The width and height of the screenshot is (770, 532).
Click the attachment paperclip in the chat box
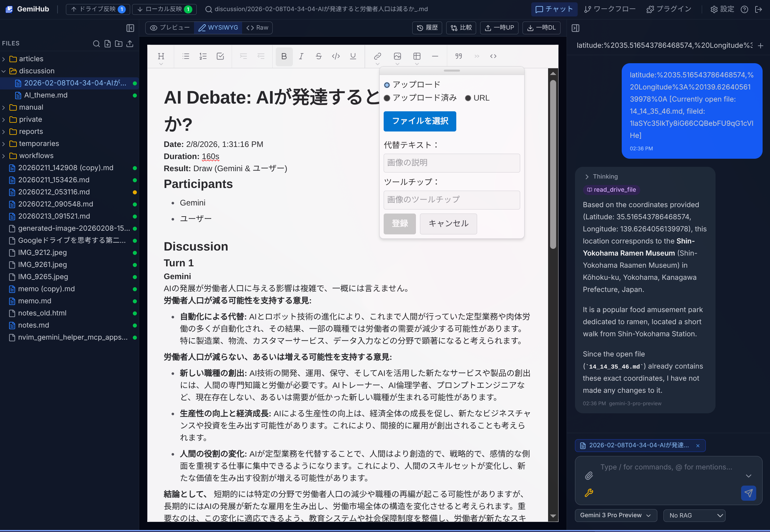[x=589, y=476]
